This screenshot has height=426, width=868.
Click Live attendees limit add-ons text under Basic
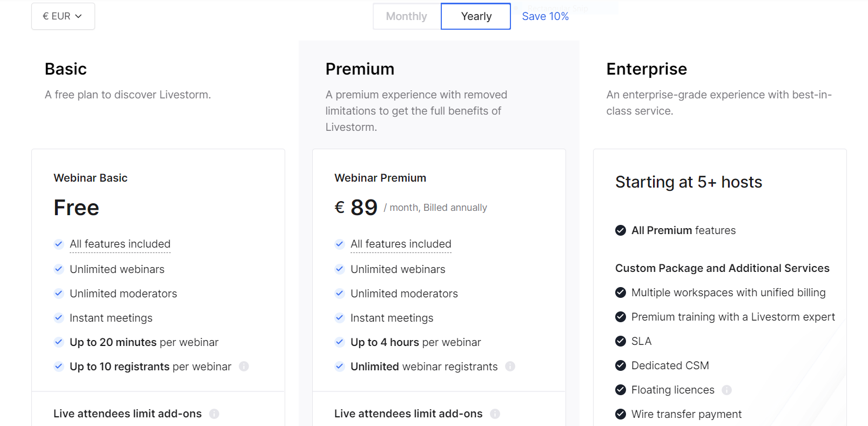[127, 414]
